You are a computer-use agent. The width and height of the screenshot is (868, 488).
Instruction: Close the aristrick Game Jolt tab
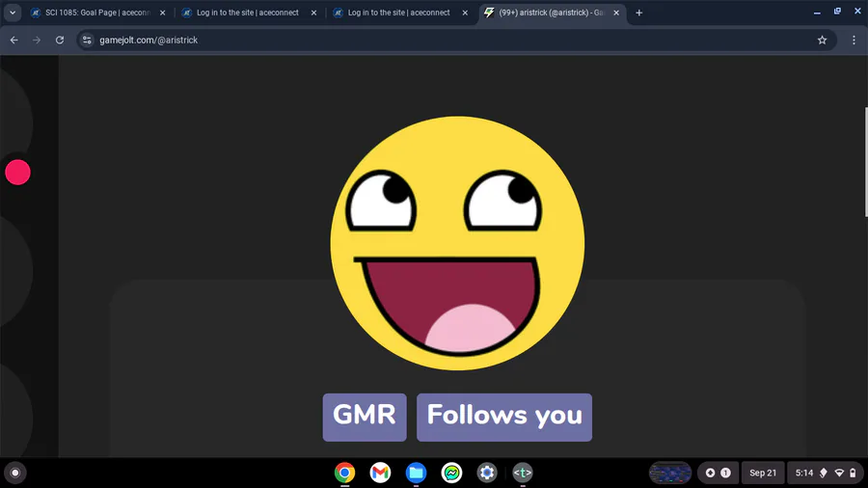(616, 13)
